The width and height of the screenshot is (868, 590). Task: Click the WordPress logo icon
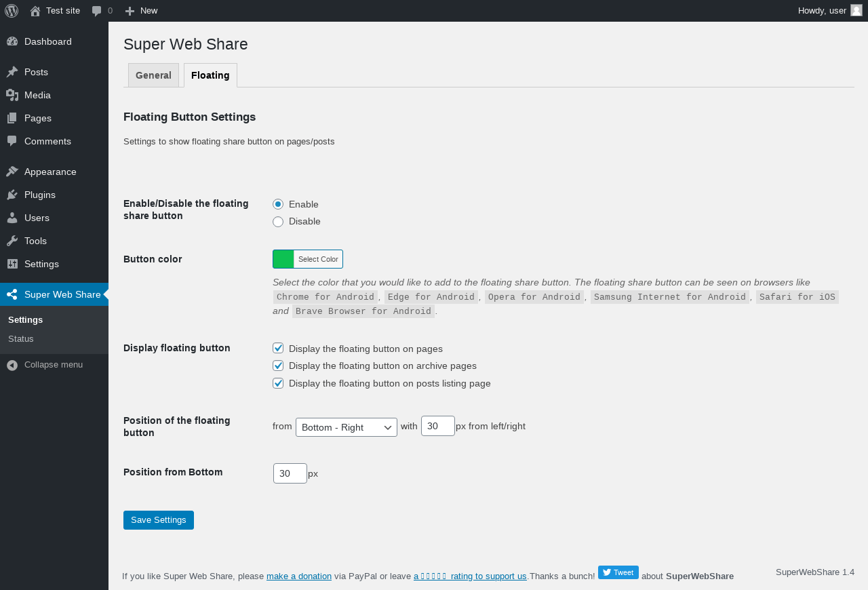[x=12, y=11]
